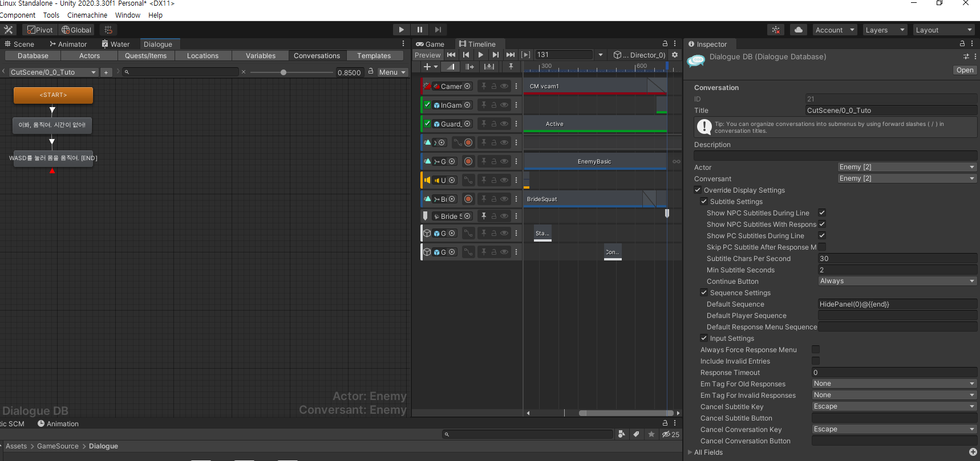Screen dimensions: 980x461
Task: Open Inspector preset selector icon
Action: [x=966, y=56]
